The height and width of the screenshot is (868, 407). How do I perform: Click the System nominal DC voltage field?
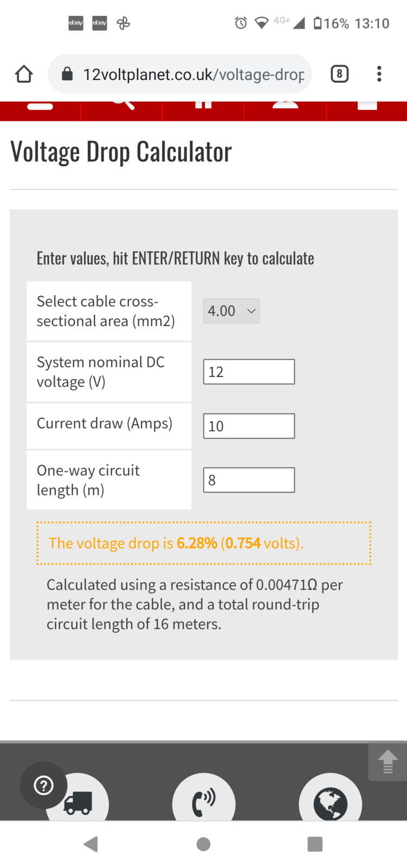249,372
